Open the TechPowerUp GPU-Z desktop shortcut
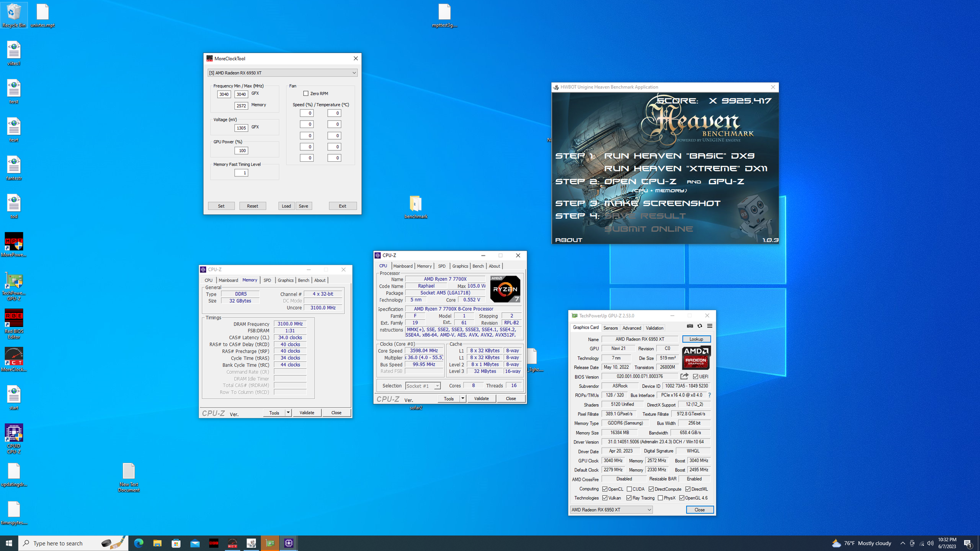This screenshot has height=551, width=980. coord(14,286)
